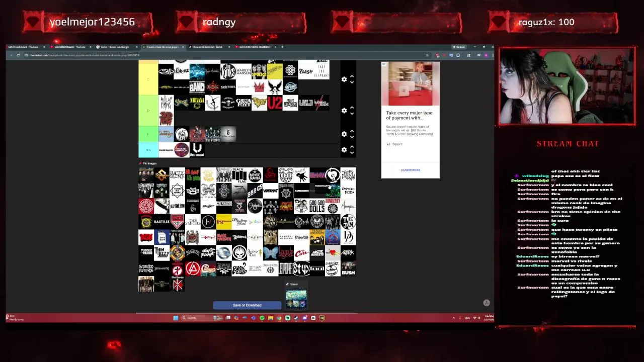The image size is (644, 362).
Task: Click the taskbar Search box
Action: (201, 318)
